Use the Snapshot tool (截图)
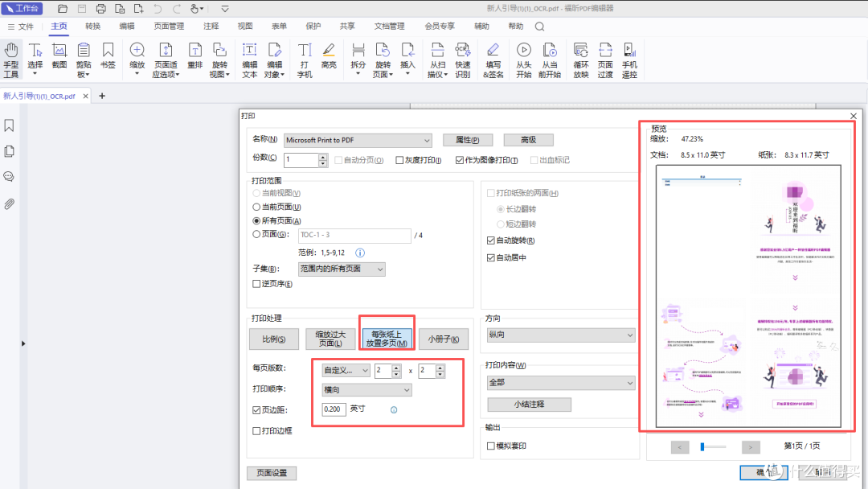 (x=59, y=56)
